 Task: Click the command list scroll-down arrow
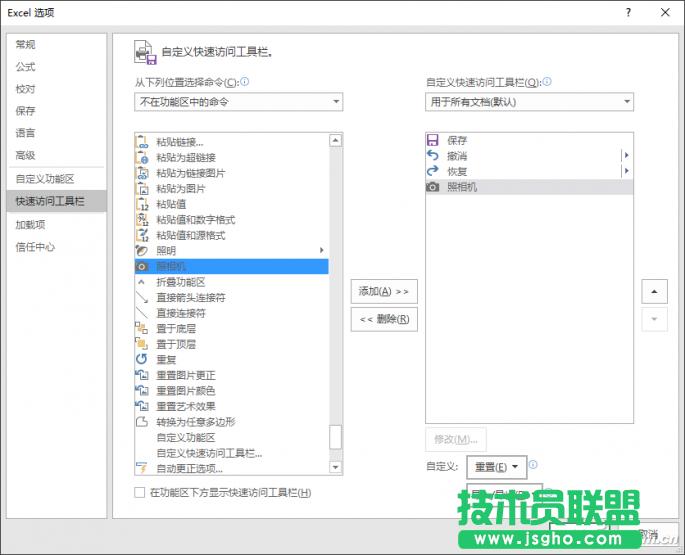click(336, 467)
